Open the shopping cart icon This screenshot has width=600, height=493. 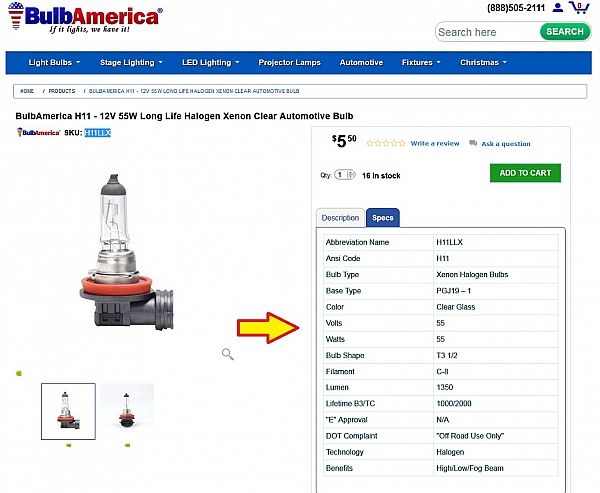click(579, 7)
